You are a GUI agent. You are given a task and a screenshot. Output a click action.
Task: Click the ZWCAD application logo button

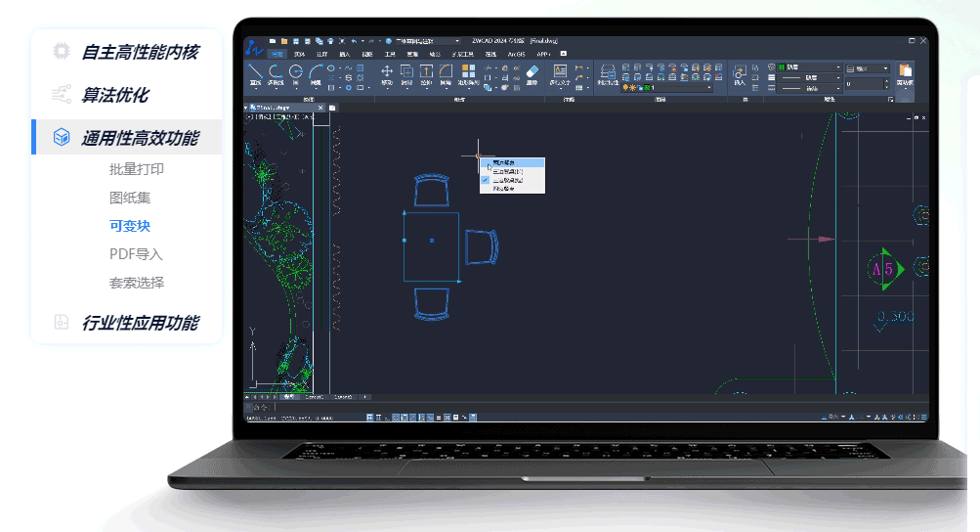click(x=254, y=48)
